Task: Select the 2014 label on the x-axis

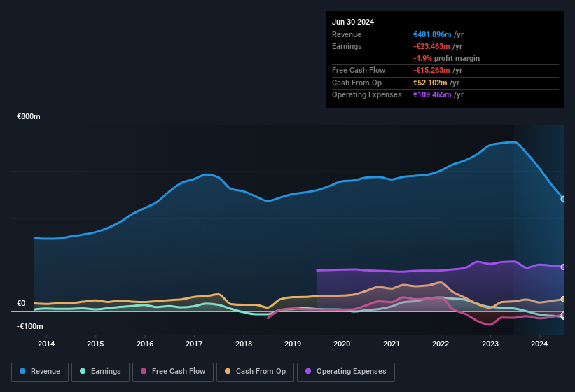Action: point(46,344)
